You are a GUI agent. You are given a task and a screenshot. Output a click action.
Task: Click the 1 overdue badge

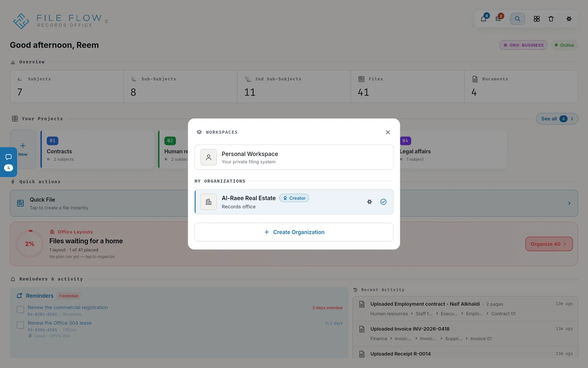tap(69, 296)
